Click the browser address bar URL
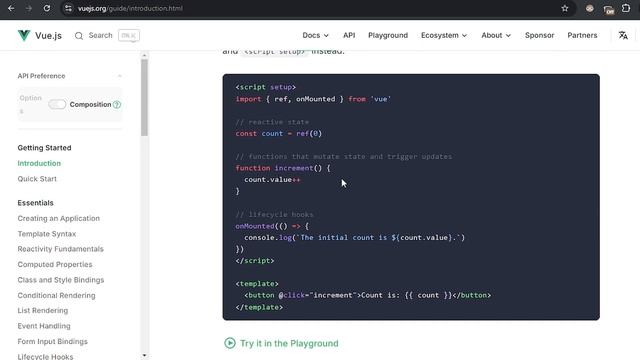 pyautogui.click(x=130, y=8)
